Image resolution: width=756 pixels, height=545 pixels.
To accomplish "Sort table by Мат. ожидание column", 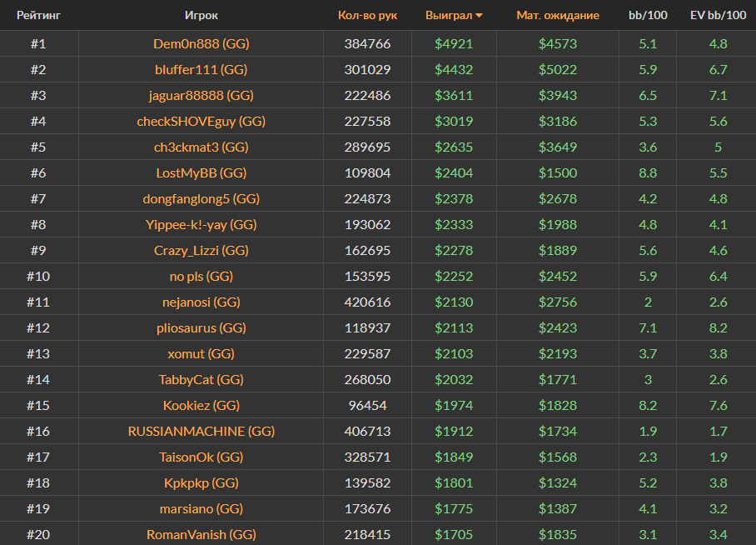I will click(557, 16).
